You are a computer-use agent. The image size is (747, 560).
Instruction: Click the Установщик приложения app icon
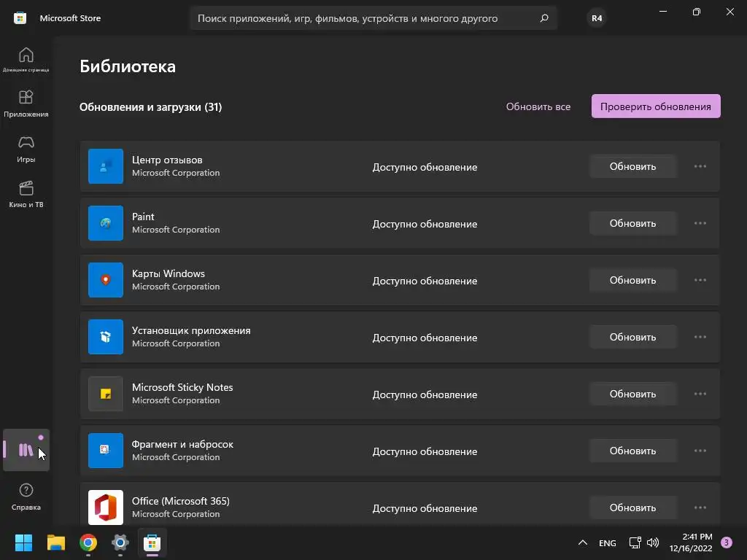106,337
